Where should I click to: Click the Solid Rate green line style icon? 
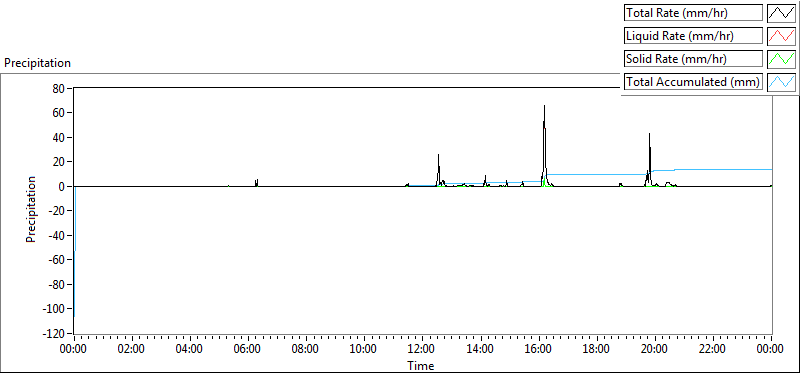[782, 58]
